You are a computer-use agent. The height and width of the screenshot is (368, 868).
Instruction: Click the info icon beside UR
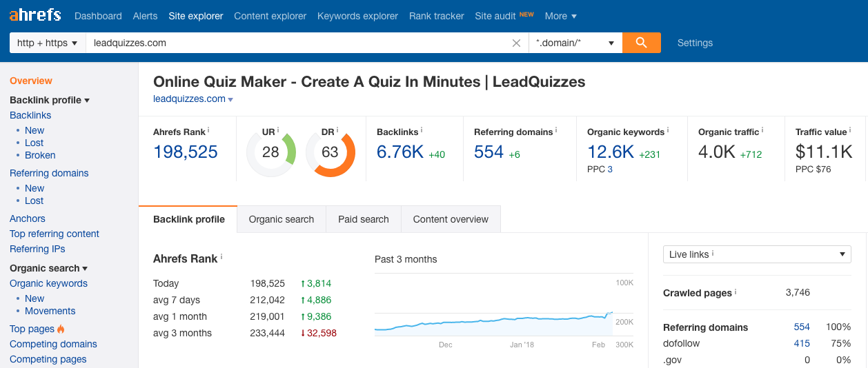point(278,130)
